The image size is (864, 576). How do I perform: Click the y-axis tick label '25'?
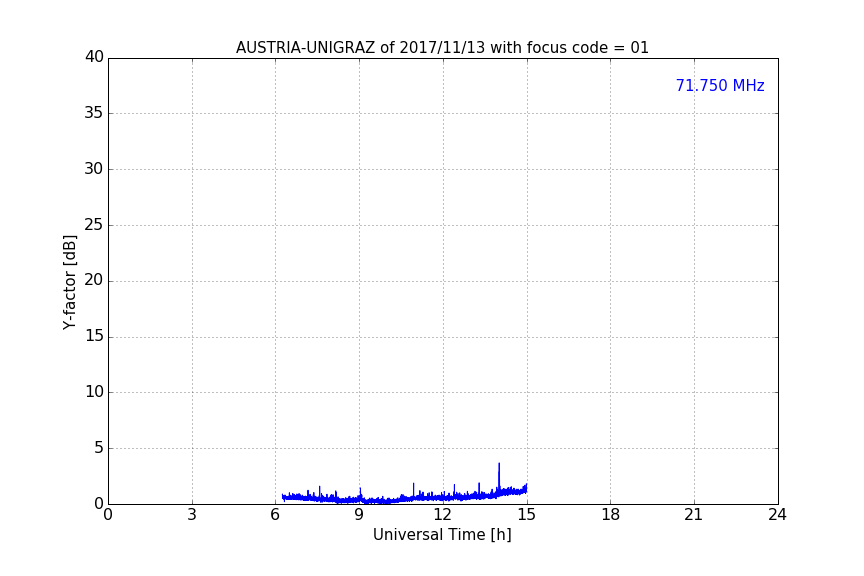(94, 224)
